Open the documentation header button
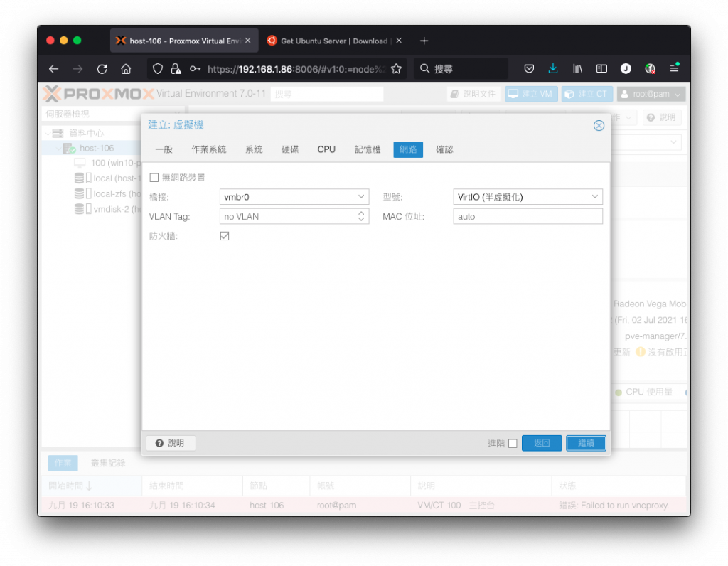 click(474, 94)
